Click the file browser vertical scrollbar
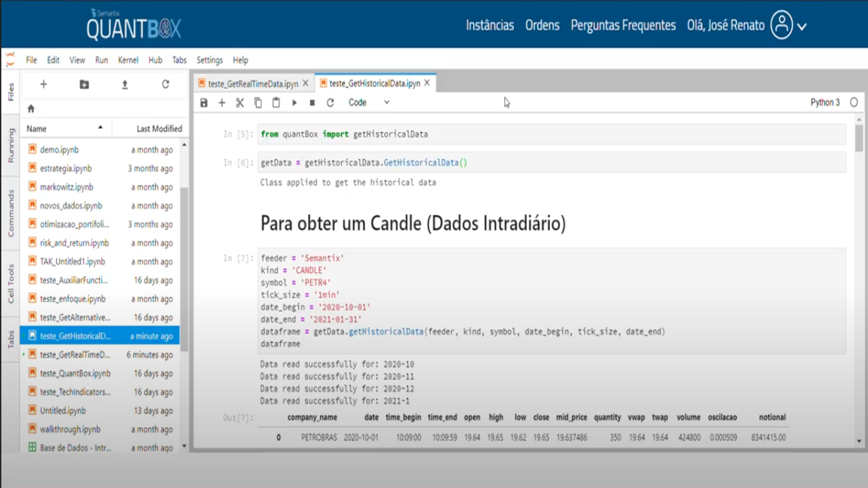The image size is (868, 488). 184,270
